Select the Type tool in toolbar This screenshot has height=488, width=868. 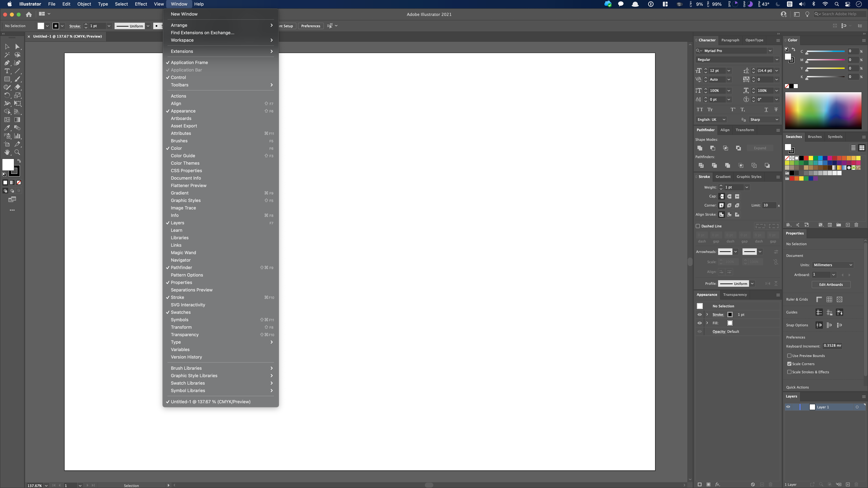click(7, 71)
